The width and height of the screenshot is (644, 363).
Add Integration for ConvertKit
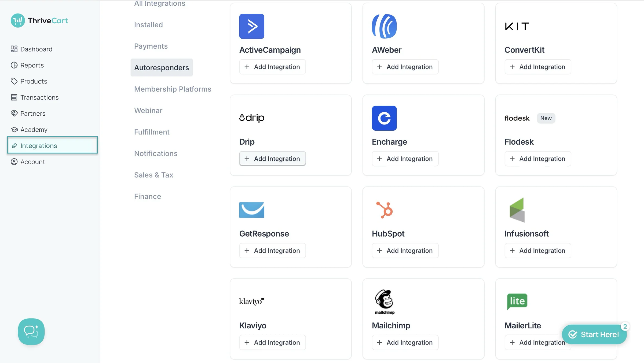[x=538, y=67]
